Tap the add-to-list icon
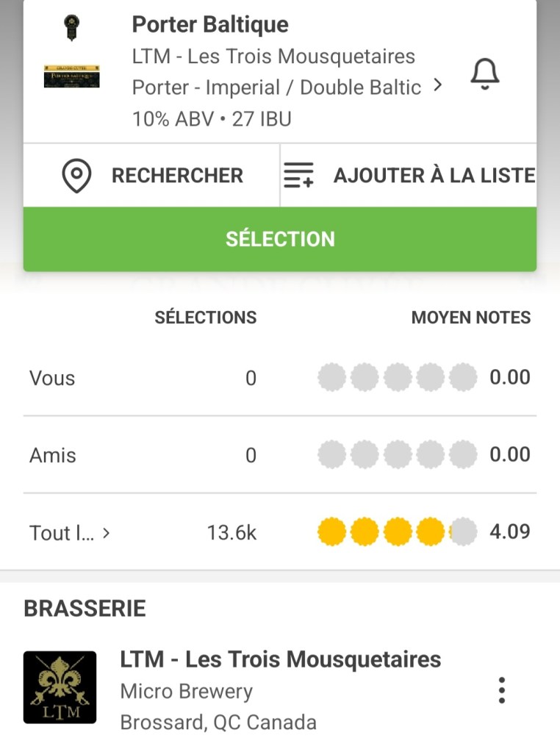The width and height of the screenshot is (560, 752). [298, 176]
